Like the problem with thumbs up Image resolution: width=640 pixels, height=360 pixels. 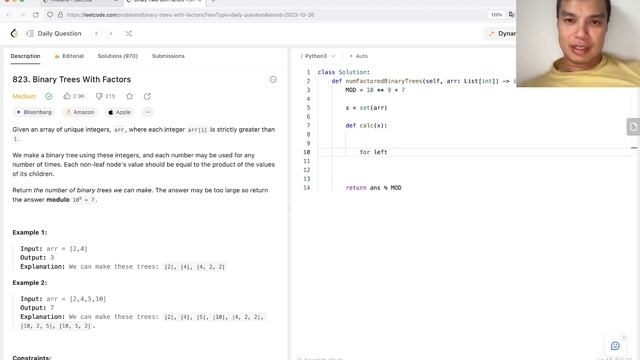click(67, 96)
